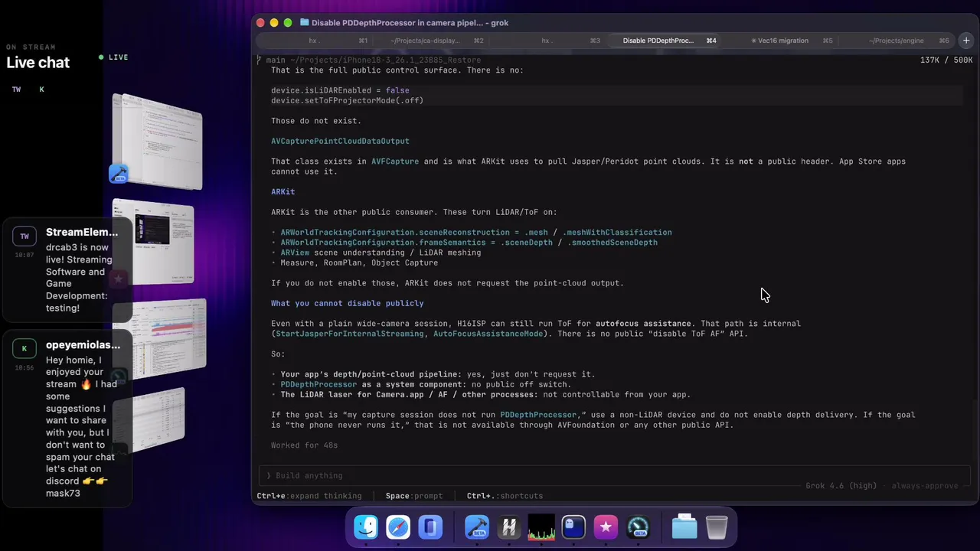Click the TW badge under Live chat
This screenshot has width=980, height=551.
click(16, 90)
